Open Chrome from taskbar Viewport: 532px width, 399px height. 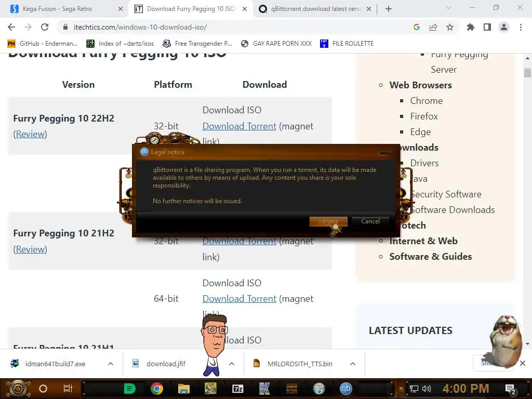coord(157,389)
